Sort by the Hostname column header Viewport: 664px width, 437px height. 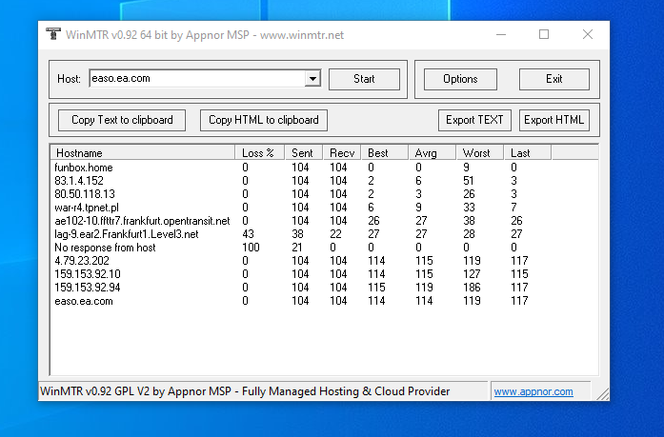[x=143, y=153]
